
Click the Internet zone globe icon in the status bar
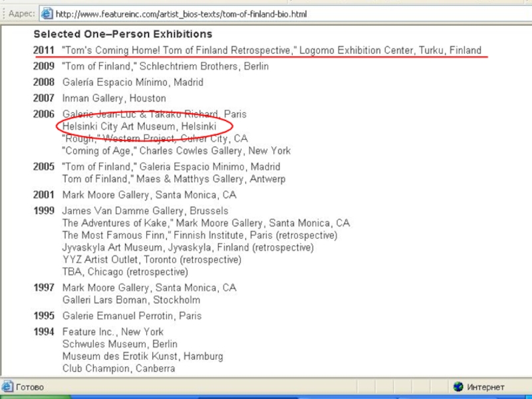click(458, 386)
